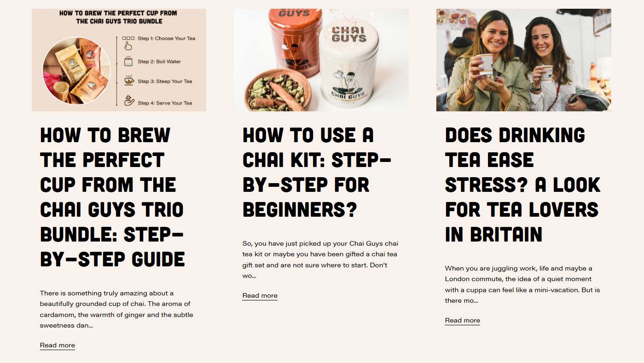Screen dimensions: 644x363
Task: Click the 'How to Brew the Perfect Cup' headline
Action: click(x=112, y=197)
